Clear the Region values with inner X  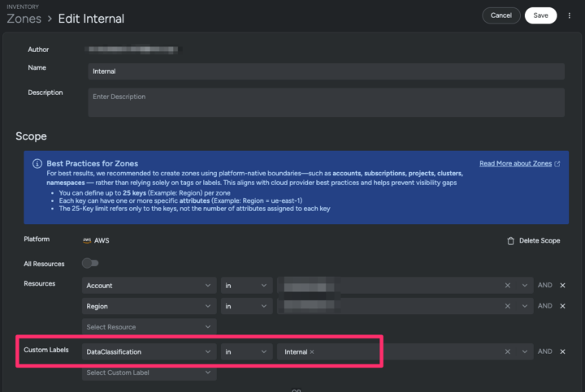[507, 306]
